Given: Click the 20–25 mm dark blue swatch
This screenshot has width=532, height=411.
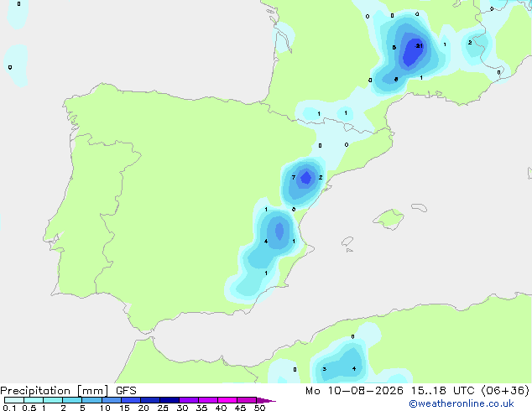Looking at the screenshot, I should (150, 400).
